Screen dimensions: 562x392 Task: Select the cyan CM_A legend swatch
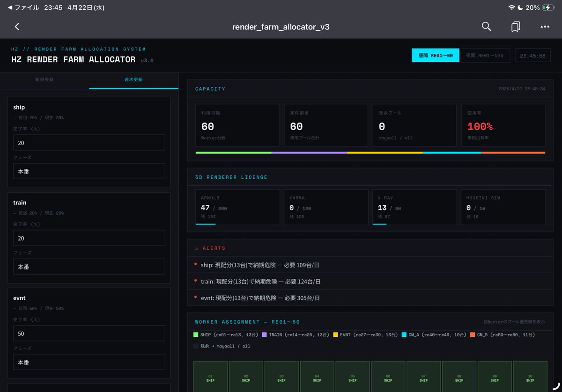coord(404,334)
